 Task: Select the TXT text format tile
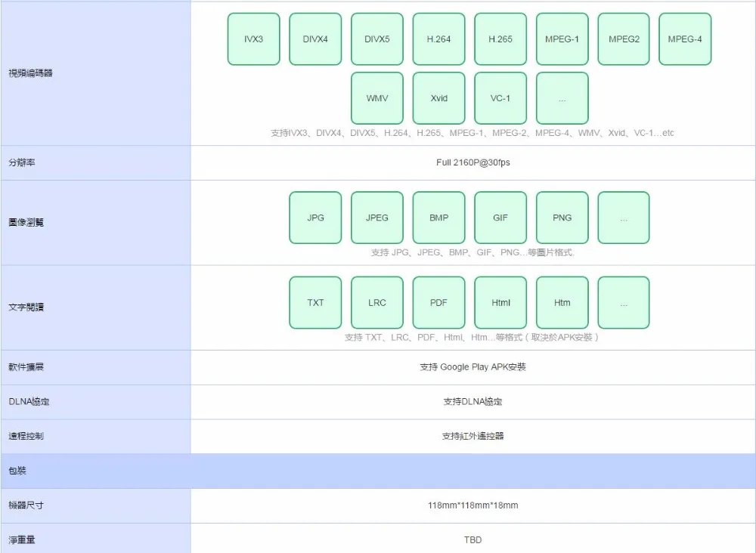315,302
